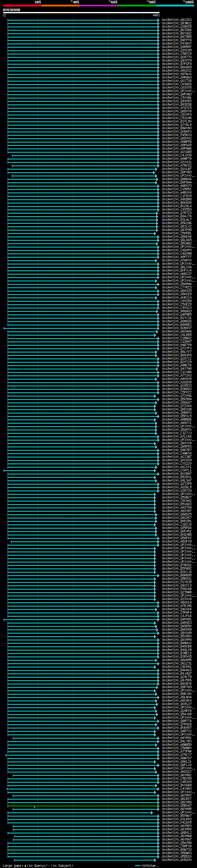This screenshot has width=197, height=868.
Task: Select the UniRef100_B7FGF8 label
Action: 176,64
